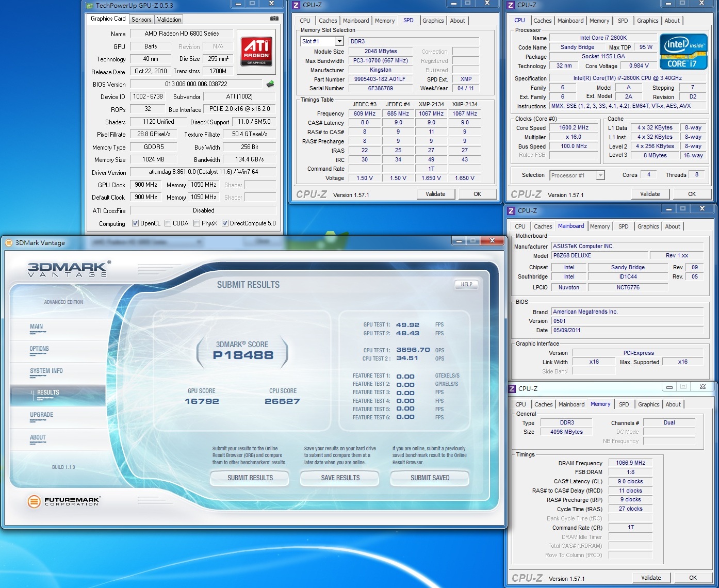The width and height of the screenshot is (719, 588).
Task: Enable the CUDA checkbox
Action: (168, 223)
